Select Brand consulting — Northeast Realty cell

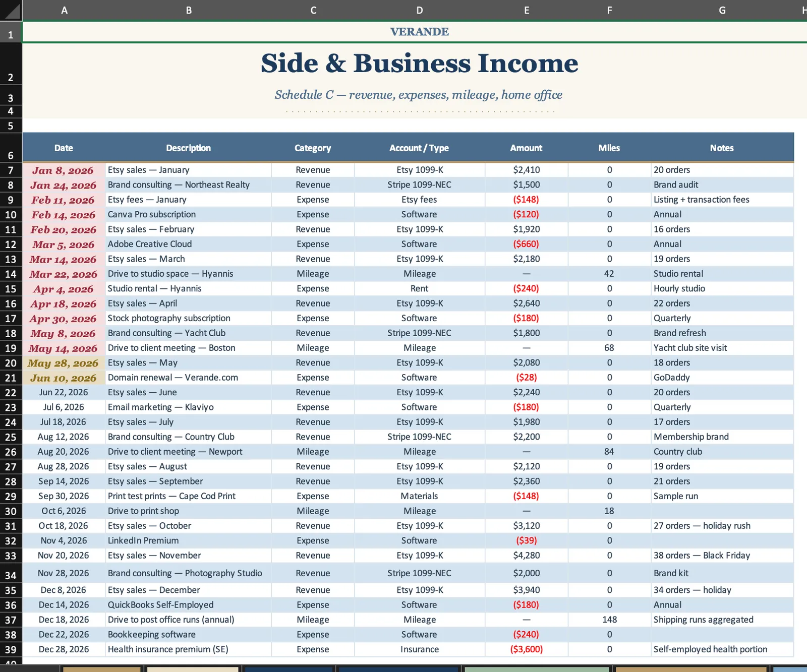click(x=189, y=185)
